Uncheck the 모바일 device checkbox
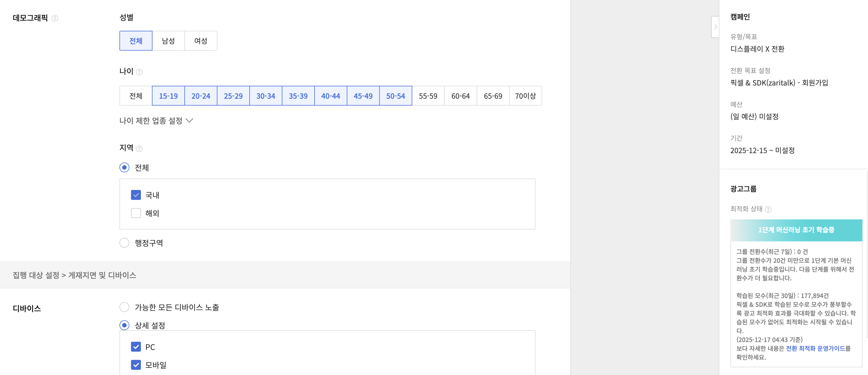Viewport: 868px width, 375px height. pyautogui.click(x=136, y=365)
